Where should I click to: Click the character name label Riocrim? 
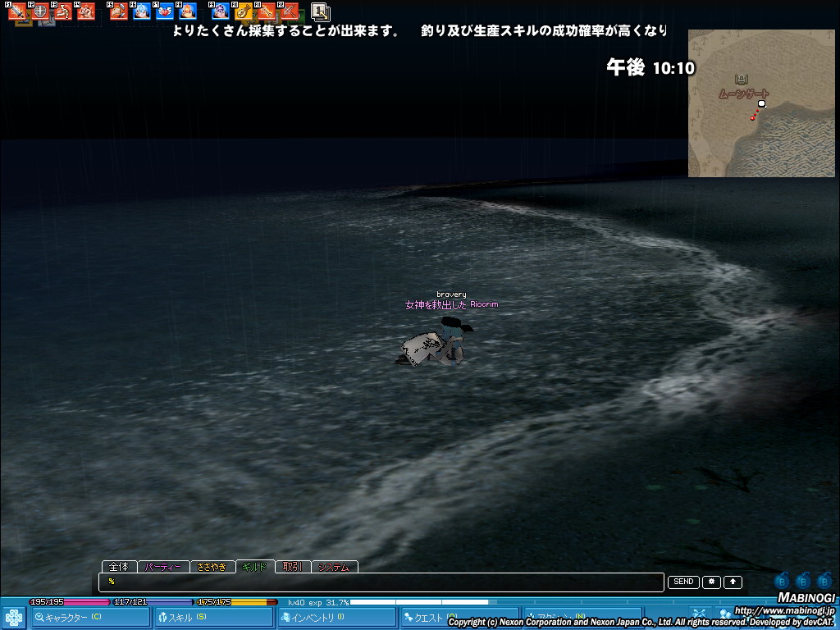click(484, 304)
